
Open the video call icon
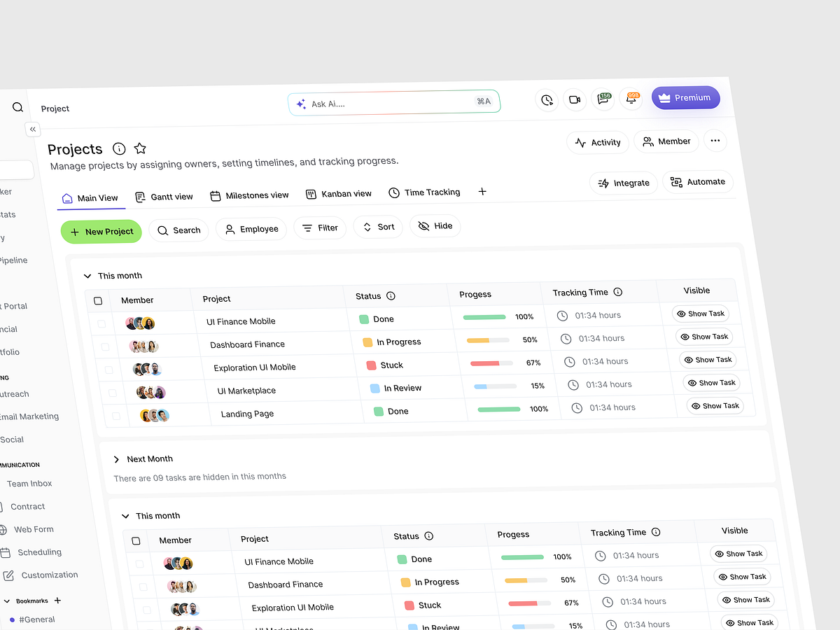pyautogui.click(x=575, y=99)
